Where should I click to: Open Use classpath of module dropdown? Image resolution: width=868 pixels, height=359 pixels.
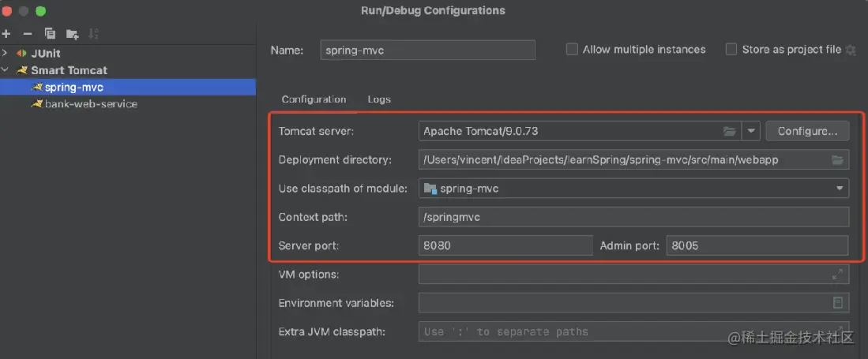[x=840, y=189]
